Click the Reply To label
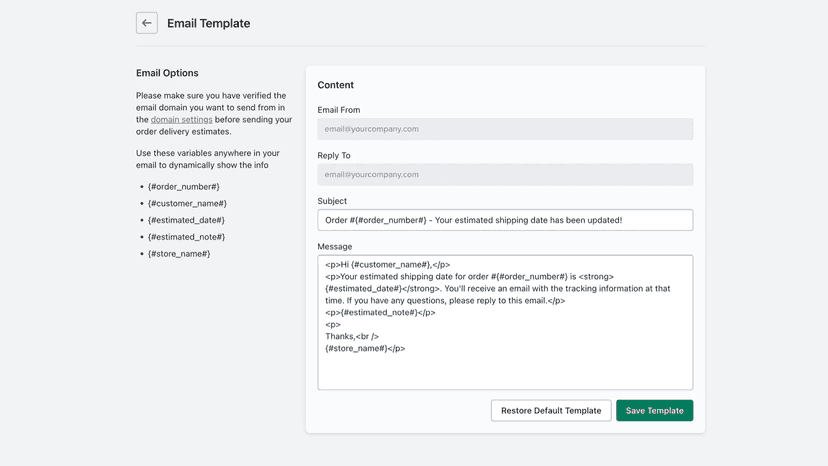828x466 pixels. point(334,155)
